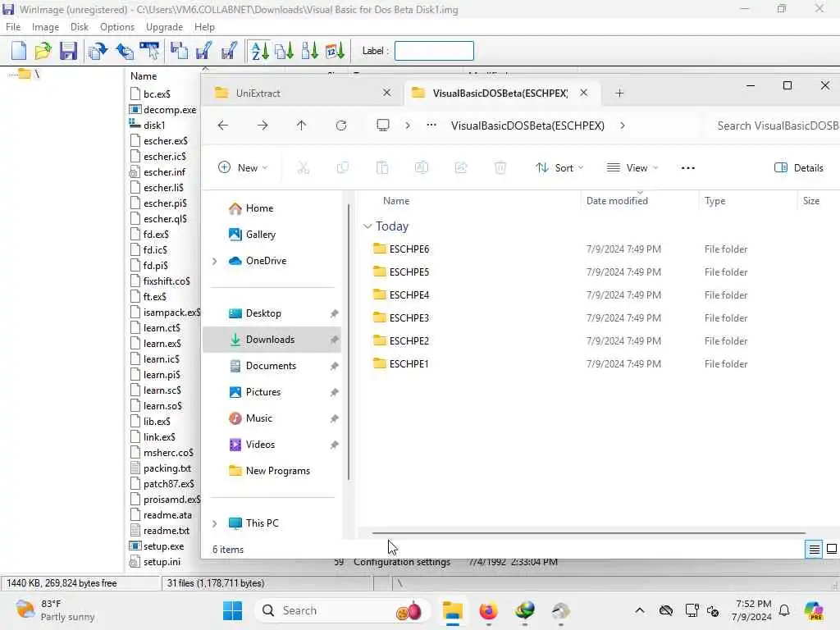Open the Windows Start menu
Image resolution: width=840 pixels, height=630 pixels.
232,610
